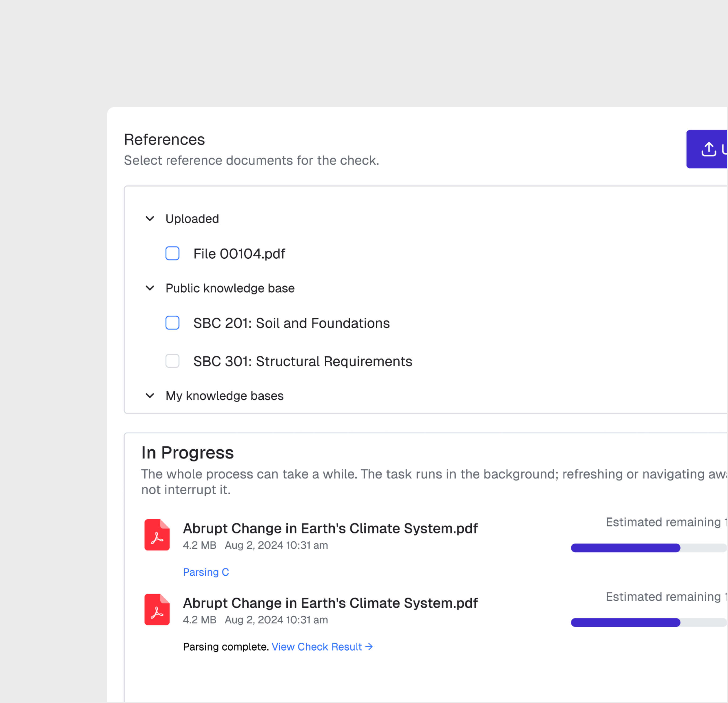Check the File 00104.pdf checkbox
The height and width of the screenshot is (703, 728).
click(x=172, y=254)
